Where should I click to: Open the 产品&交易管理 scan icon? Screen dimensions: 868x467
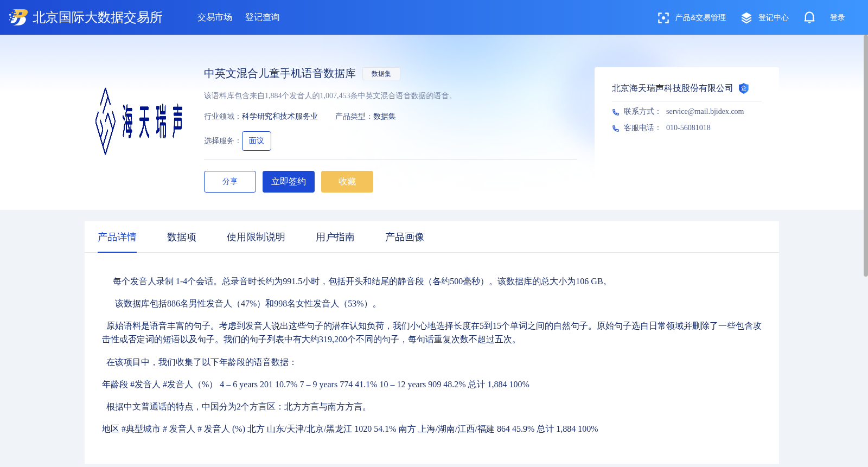(663, 18)
